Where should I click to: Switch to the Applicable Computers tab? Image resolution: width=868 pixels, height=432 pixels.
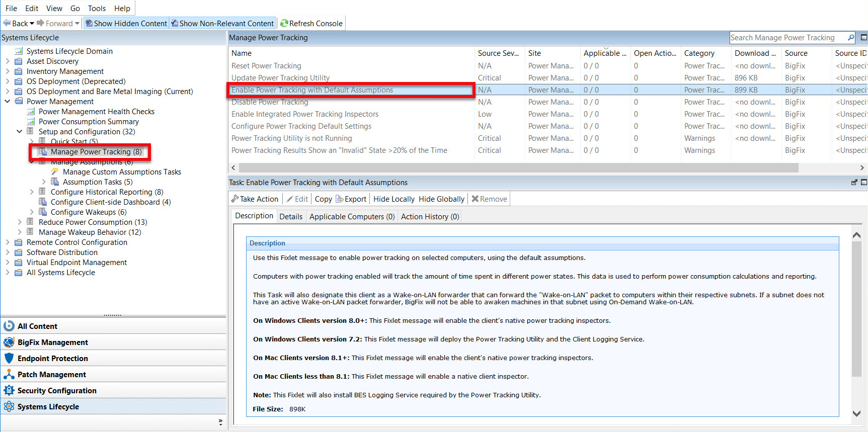pos(352,217)
